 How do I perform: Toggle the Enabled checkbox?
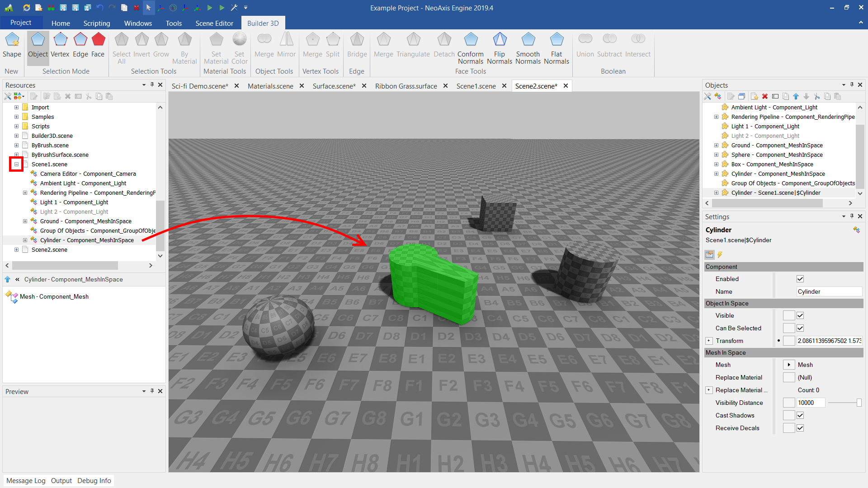tap(800, 279)
